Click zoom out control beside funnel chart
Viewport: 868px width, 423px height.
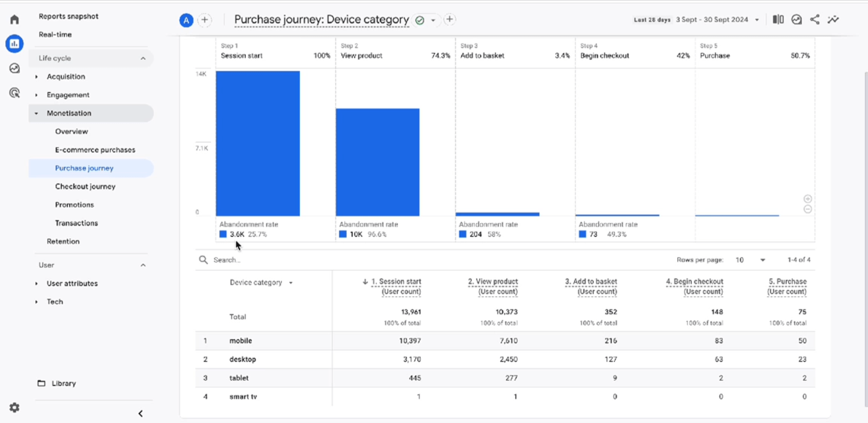point(808,209)
